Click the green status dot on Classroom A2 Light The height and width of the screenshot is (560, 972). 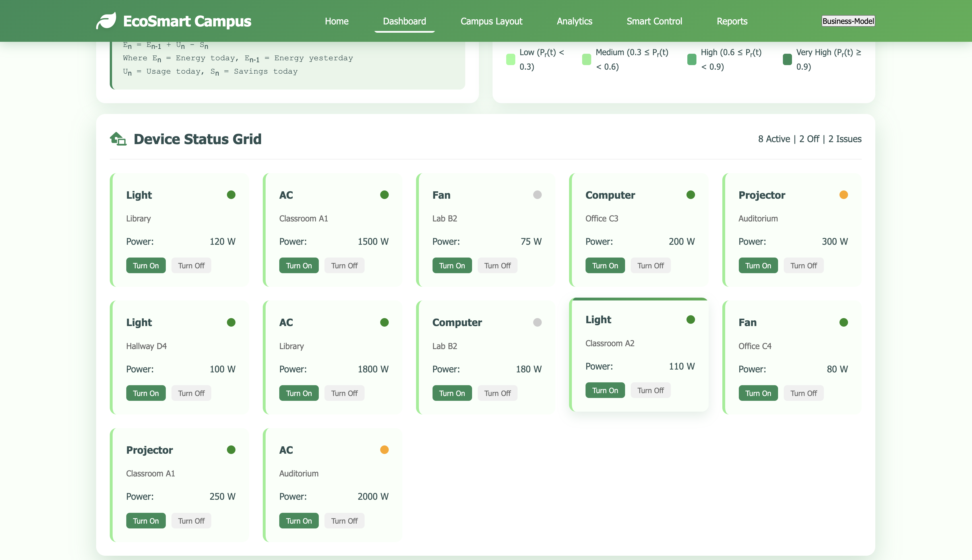point(690,320)
